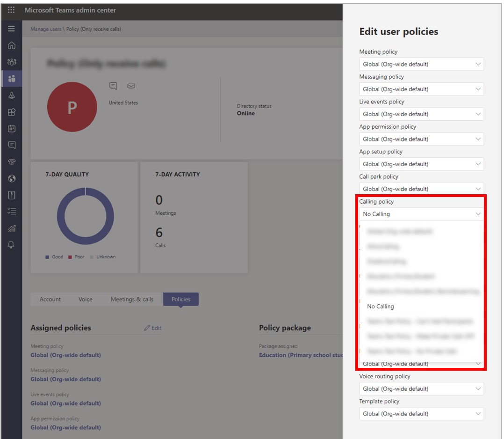The height and width of the screenshot is (439, 504).
Task: Expand the Voice routing policy dropdown
Action: (x=421, y=389)
